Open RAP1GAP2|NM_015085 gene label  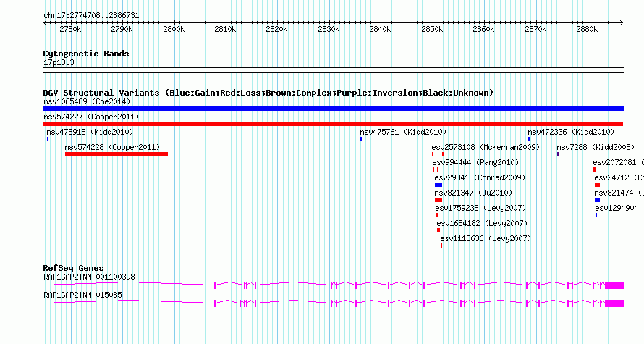82,295
